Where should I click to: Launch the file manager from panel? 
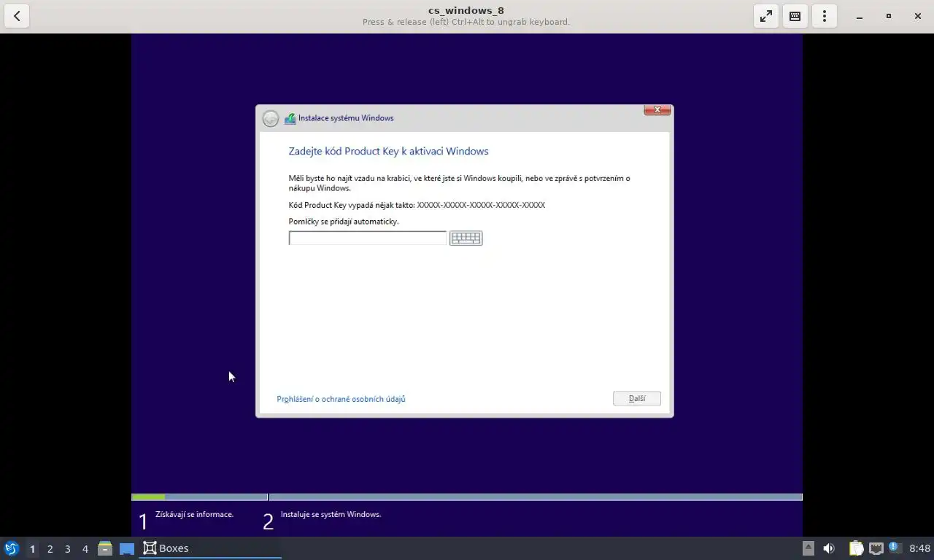click(x=105, y=548)
